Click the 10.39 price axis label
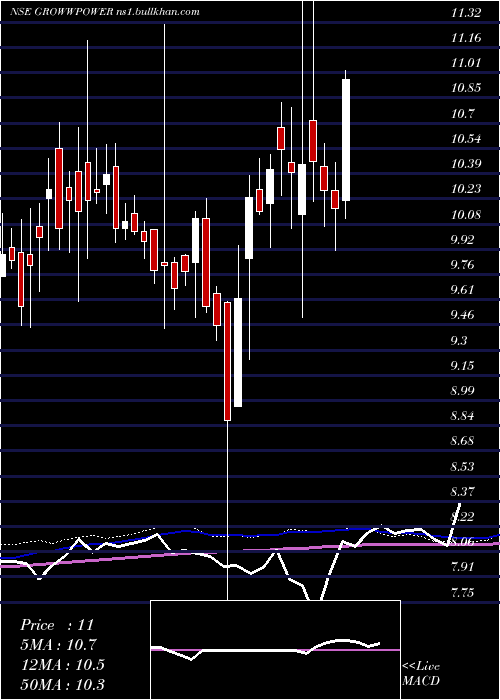This screenshot has height=700, width=500. tap(466, 164)
